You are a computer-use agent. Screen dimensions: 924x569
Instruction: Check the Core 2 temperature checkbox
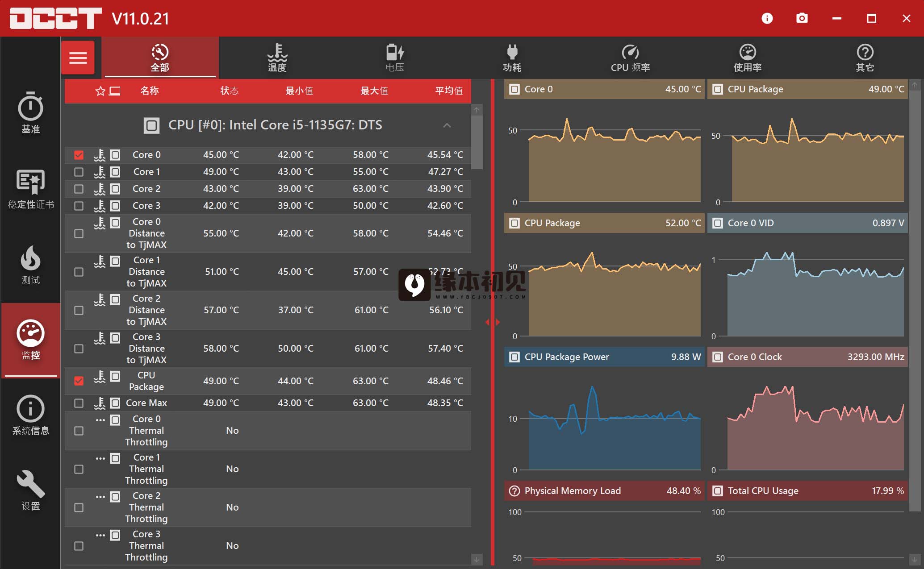(x=79, y=189)
